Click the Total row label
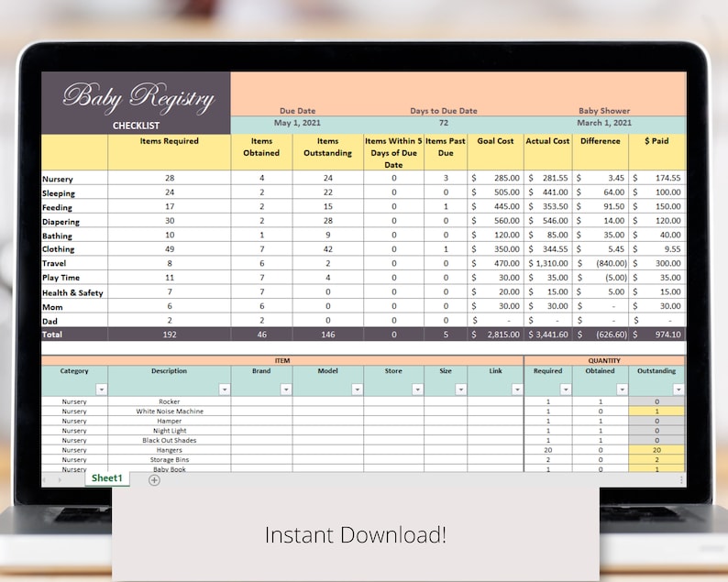The height and width of the screenshot is (582, 728). point(52,335)
